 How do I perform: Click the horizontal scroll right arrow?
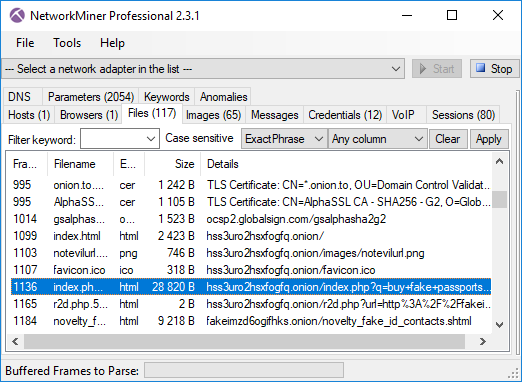click(483, 341)
